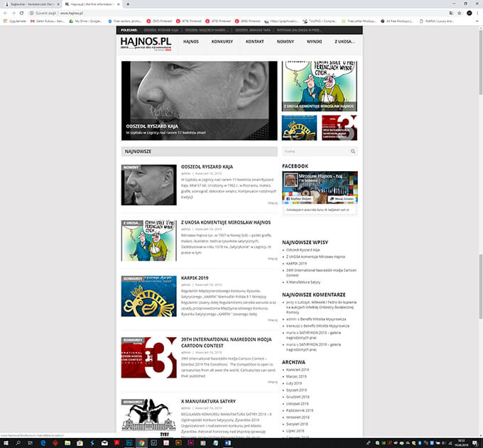The width and height of the screenshot is (483, 448).
Task: Click the address bar URL field
Action: coord(240,13)
